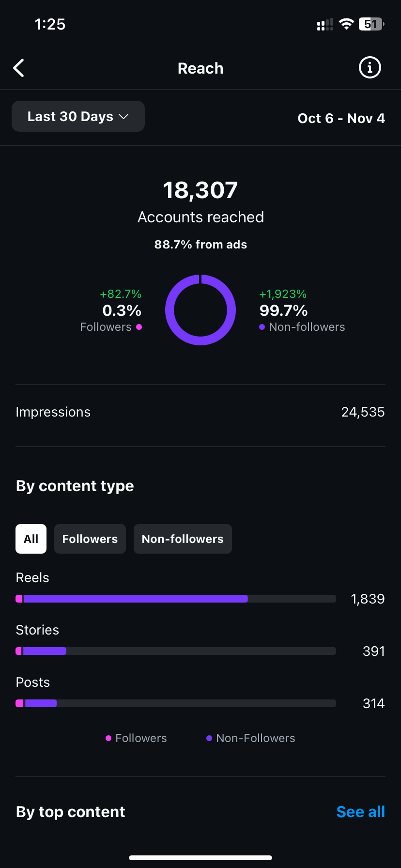Tap the purple Non-Followers legend dot

tap(209, 738)
